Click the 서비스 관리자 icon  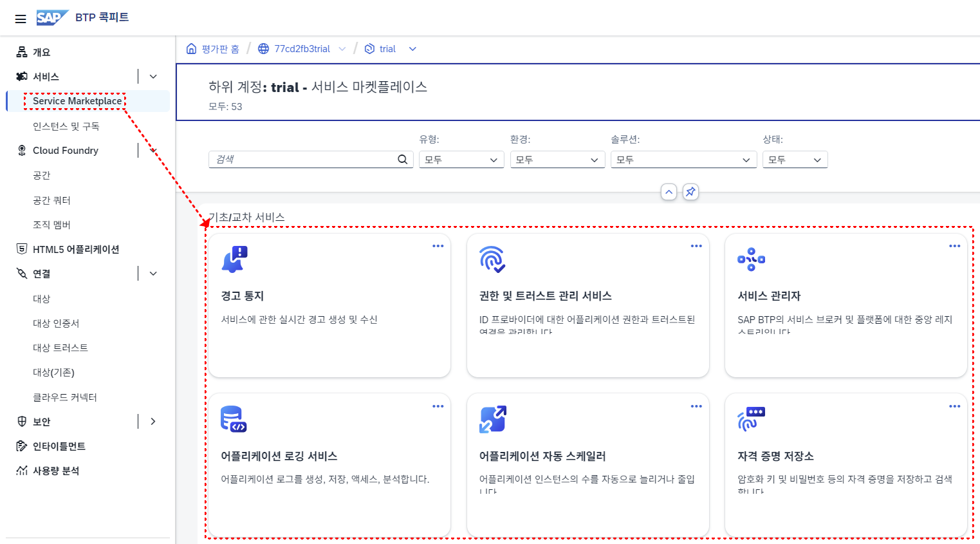coord(751,259)
